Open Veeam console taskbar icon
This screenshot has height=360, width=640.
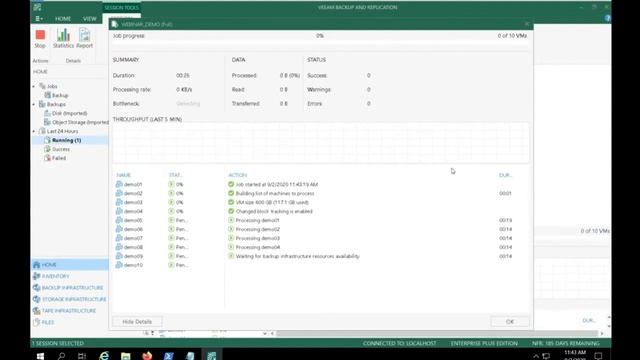(x=211, y=356)
